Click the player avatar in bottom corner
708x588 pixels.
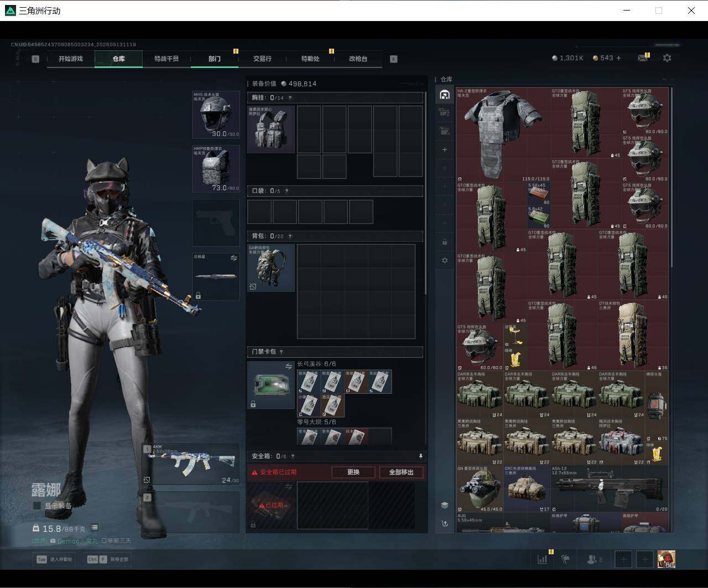coord(666,559)
